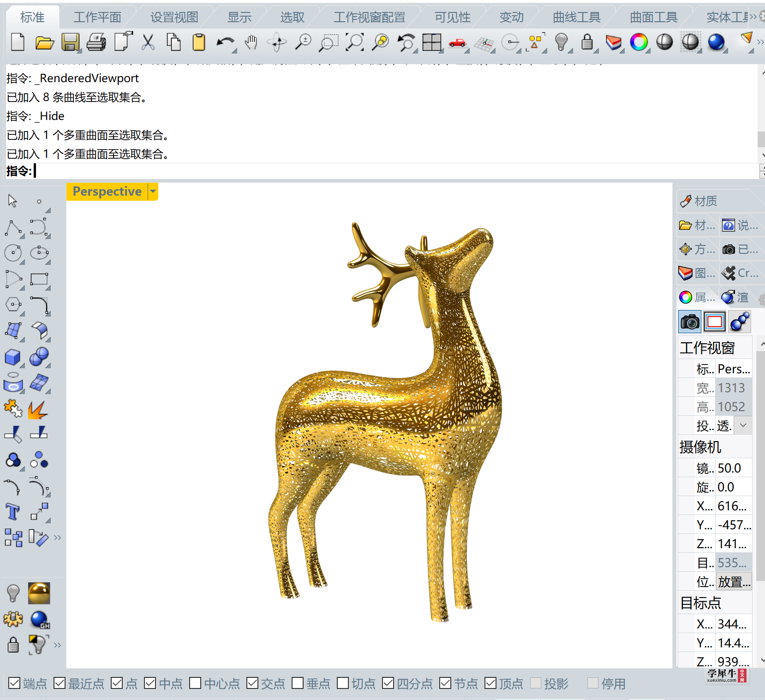Open the color wheel icon in toolbar

[639, 42]
